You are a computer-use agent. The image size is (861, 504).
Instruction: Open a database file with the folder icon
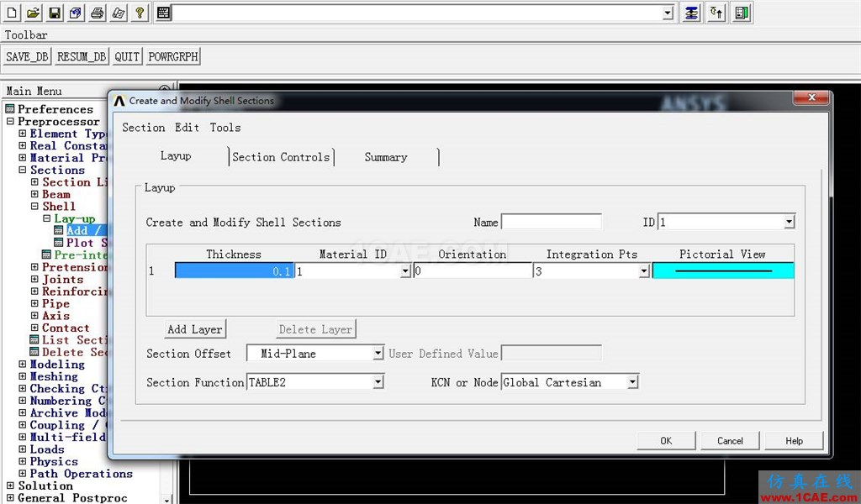coord(33,12)
